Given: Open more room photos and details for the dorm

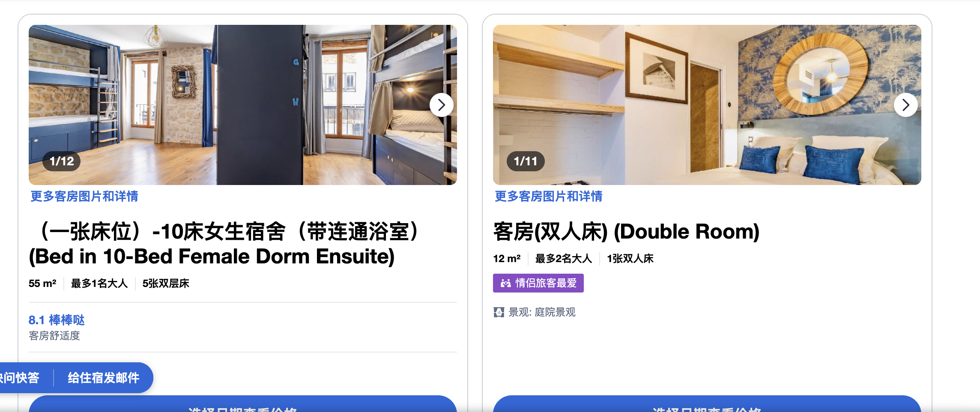Looking at the screenshot, I should pos(84,196).
